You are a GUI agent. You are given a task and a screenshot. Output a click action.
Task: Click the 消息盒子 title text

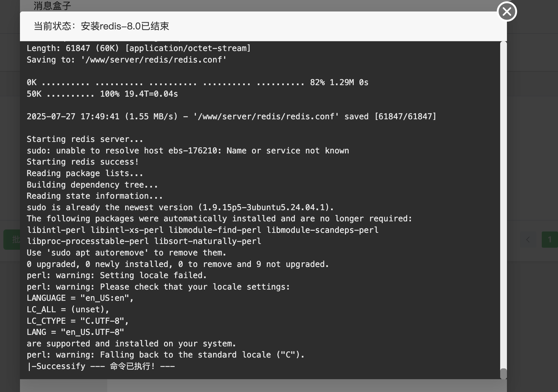52,6
